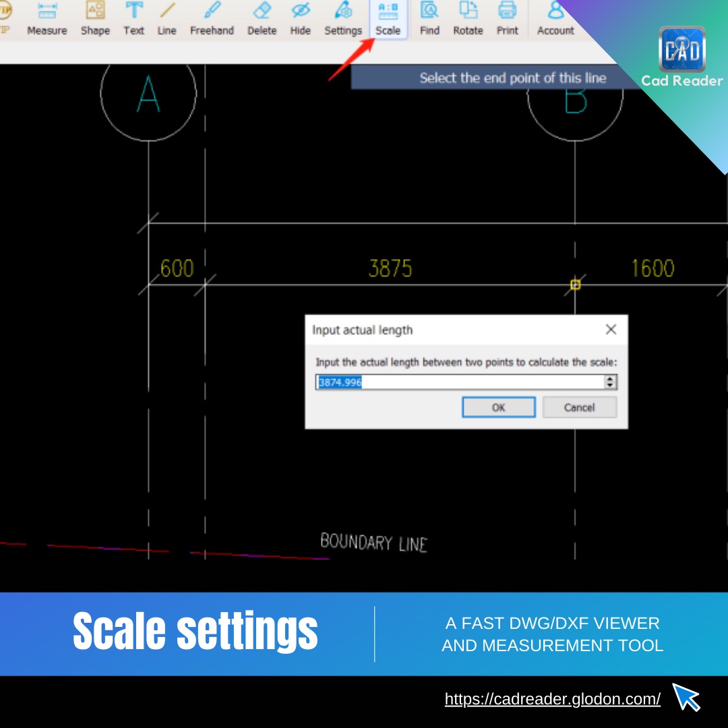728x728 pixels.
Task: Select the Text annotation tool
Action: tap(133, 19)
